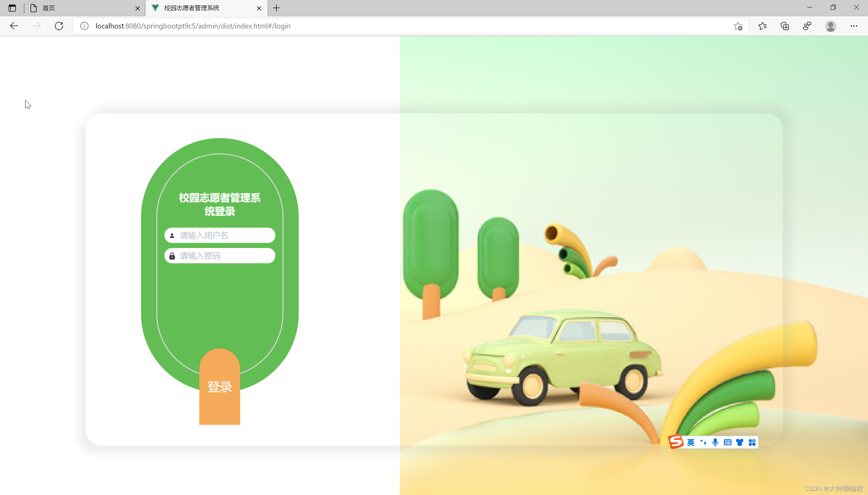The height and width of the screenshot is (495, 868).
Task: Click the browser back arrow button
Action: click(x=14, y=26)
